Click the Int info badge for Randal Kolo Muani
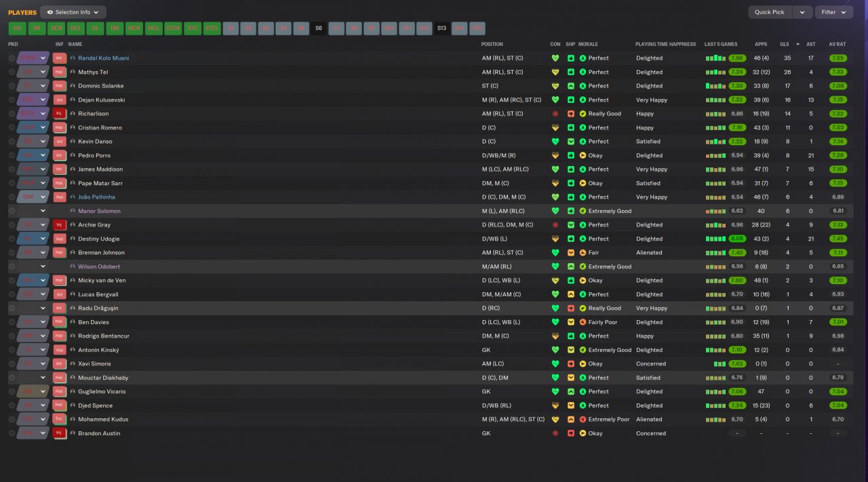Image resolution: width=868 pixels, height=482 pixels. point(60,58)
